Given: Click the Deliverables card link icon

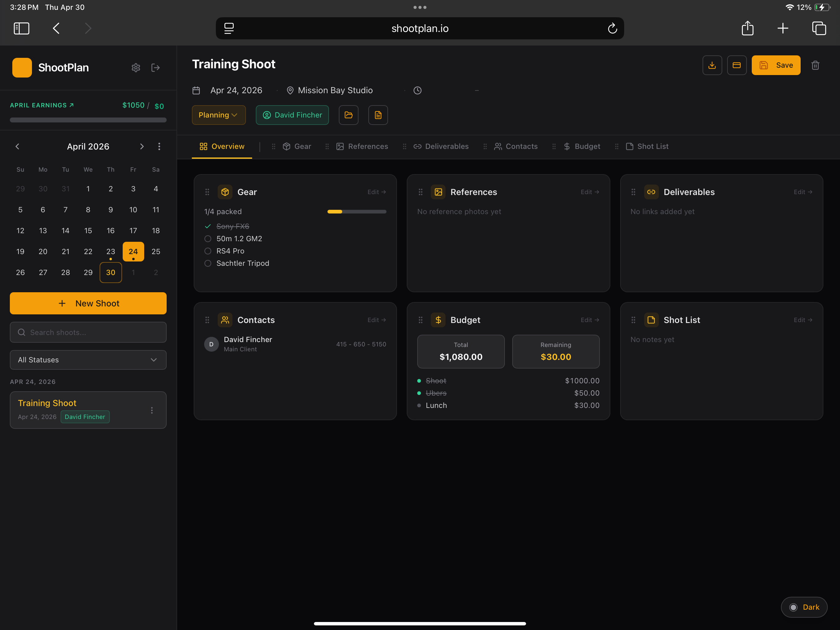Looking at the screenshot, I should pyautogui.click(x=651, y=192).
